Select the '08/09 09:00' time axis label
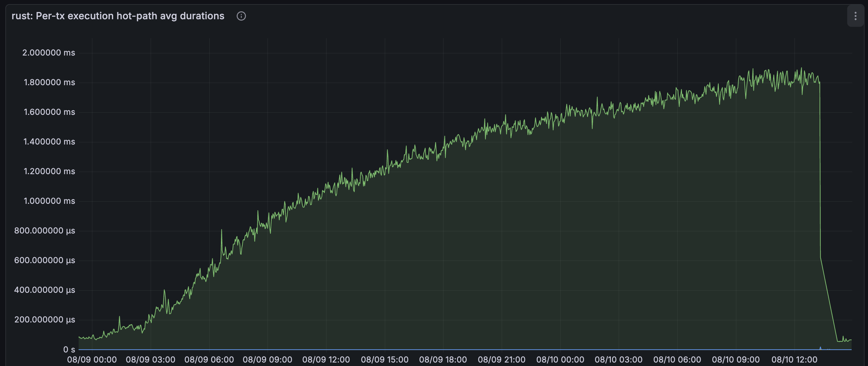The image size is (868, 366). click(268, 360)
